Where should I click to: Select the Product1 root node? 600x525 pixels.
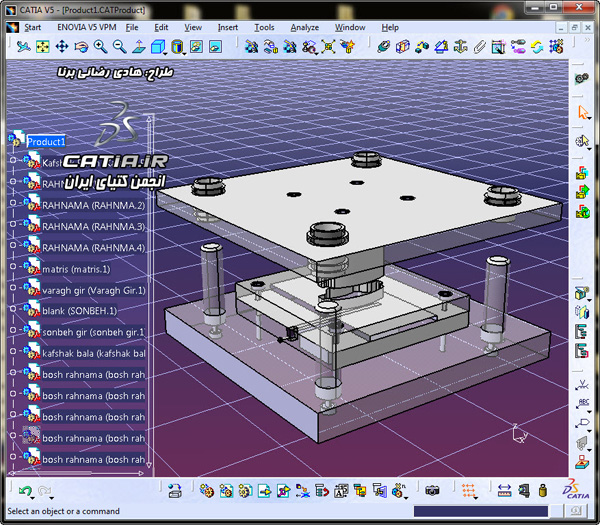click(x=46, y=142)
